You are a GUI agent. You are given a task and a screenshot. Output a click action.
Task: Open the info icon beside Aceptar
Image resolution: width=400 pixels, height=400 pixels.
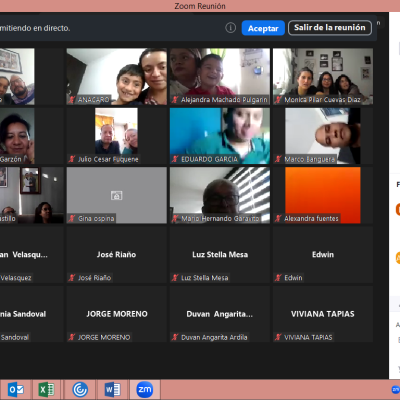(230, 28)
